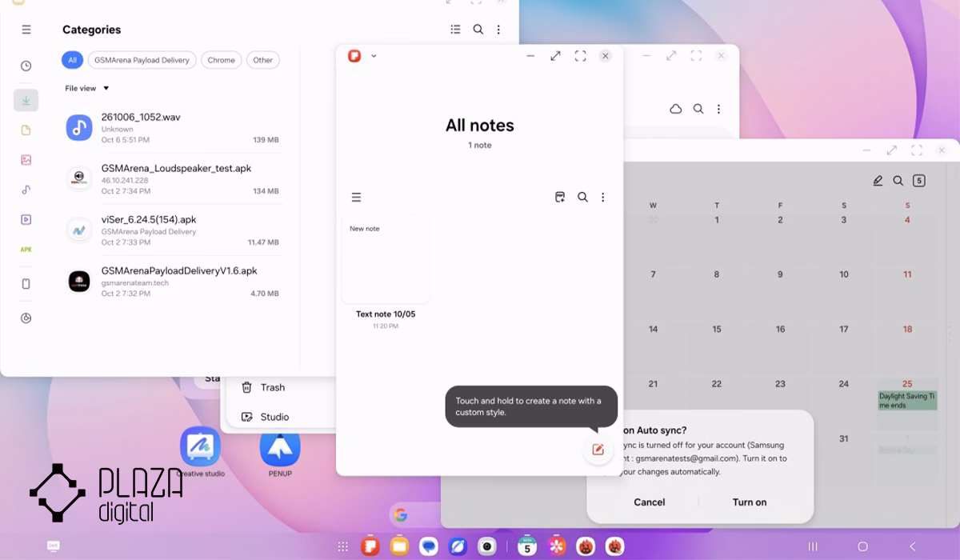The image size is (960, 560).
Task: Open the New note thumbnail card
Action: pos(386,260)
